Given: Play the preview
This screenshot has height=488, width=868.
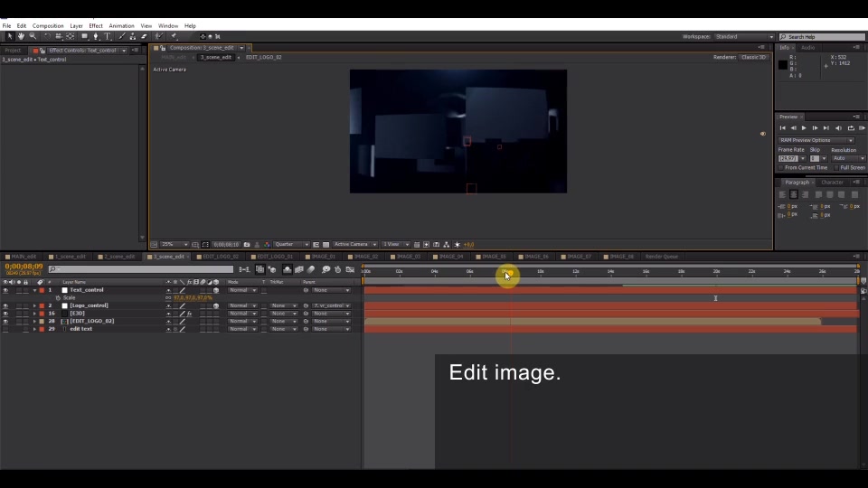Looking at the screenshot, I should pyautogui.click(x=804, y=128).
